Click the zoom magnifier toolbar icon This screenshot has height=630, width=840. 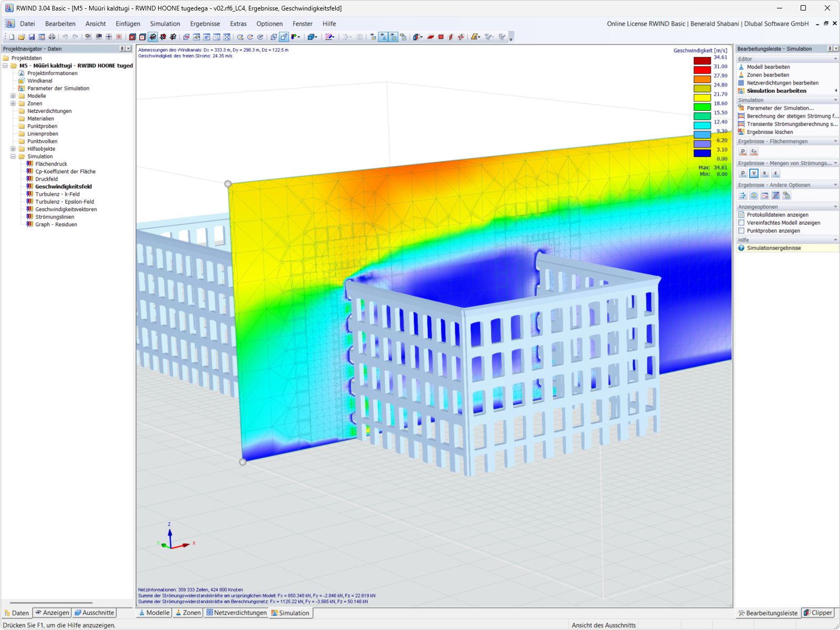(216, 37)
